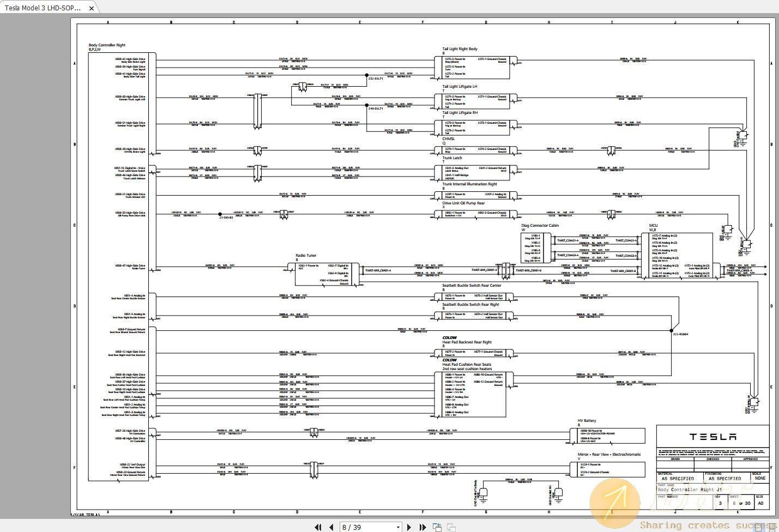
Task: Click the Tail Light Right Body label
Action: (x=460, y=49)
